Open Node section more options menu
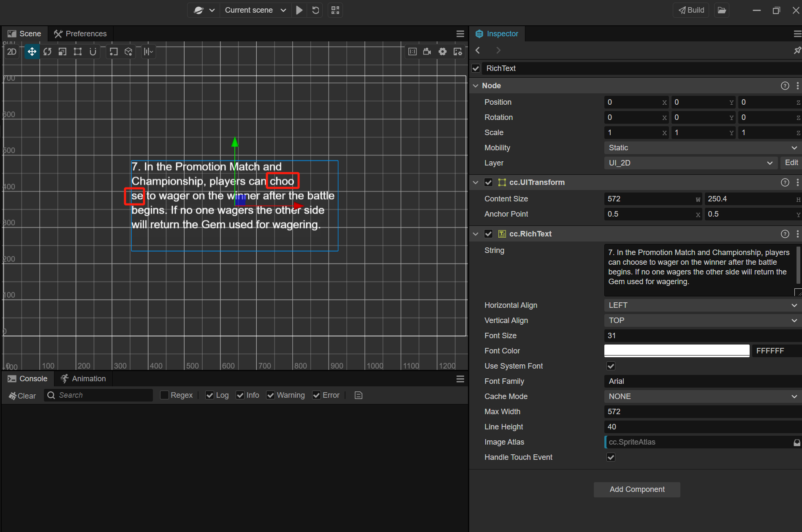Screen dimensions: 802x532 [797, 86]
